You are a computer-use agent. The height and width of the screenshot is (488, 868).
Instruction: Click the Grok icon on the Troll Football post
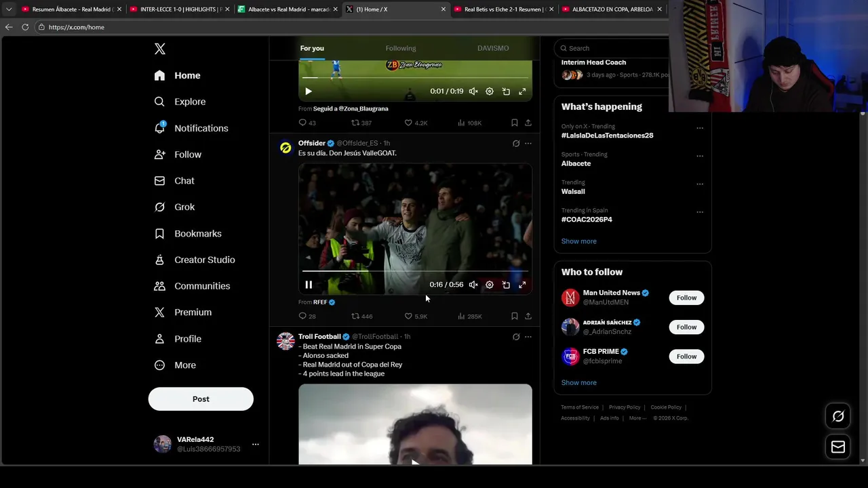(516, 337)
